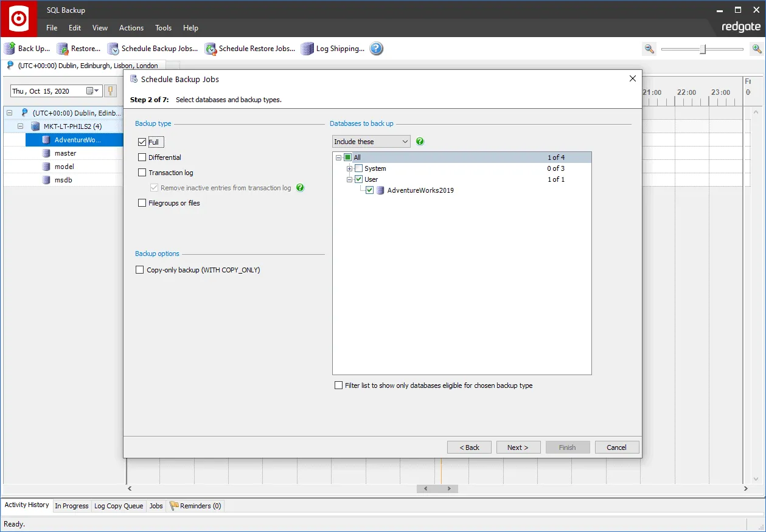The height and width of the screenshot is (532, 766).
Task: Select the Restore toolbar icon
Action: (x=61, y=49)
